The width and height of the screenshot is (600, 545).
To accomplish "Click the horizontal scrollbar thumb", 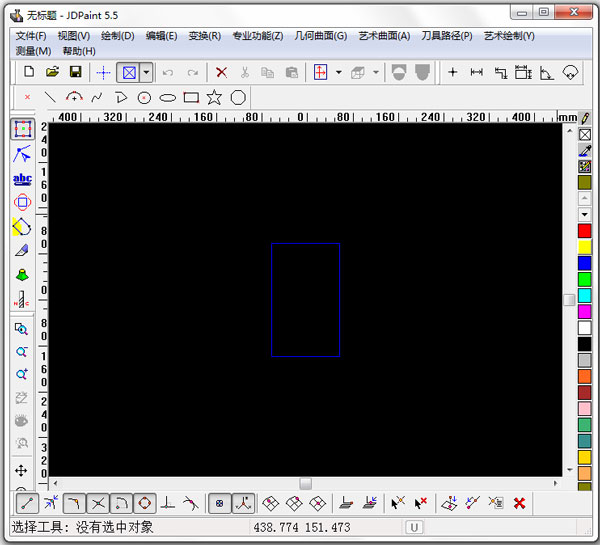I will (305, 483).
